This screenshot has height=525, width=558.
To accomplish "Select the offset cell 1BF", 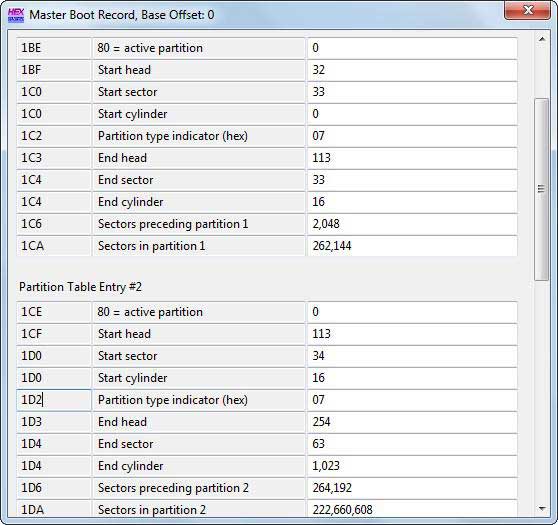I will (x=54, y=70).
